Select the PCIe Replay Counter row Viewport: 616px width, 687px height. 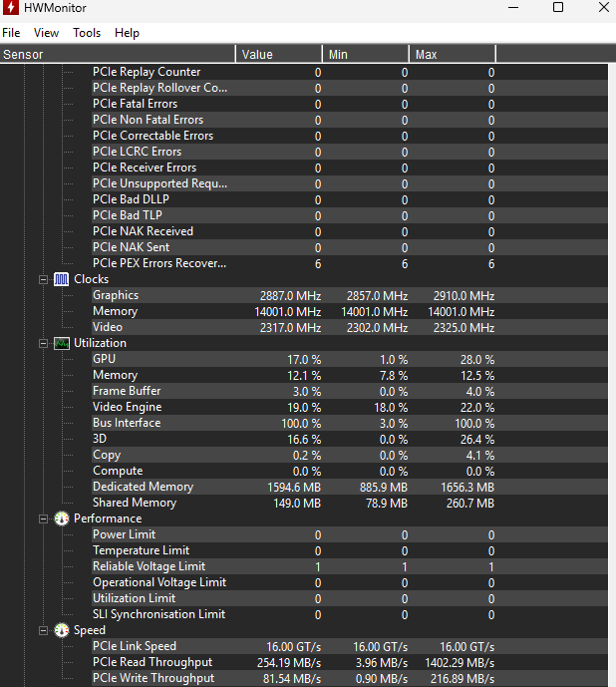(x=350, y=72)
